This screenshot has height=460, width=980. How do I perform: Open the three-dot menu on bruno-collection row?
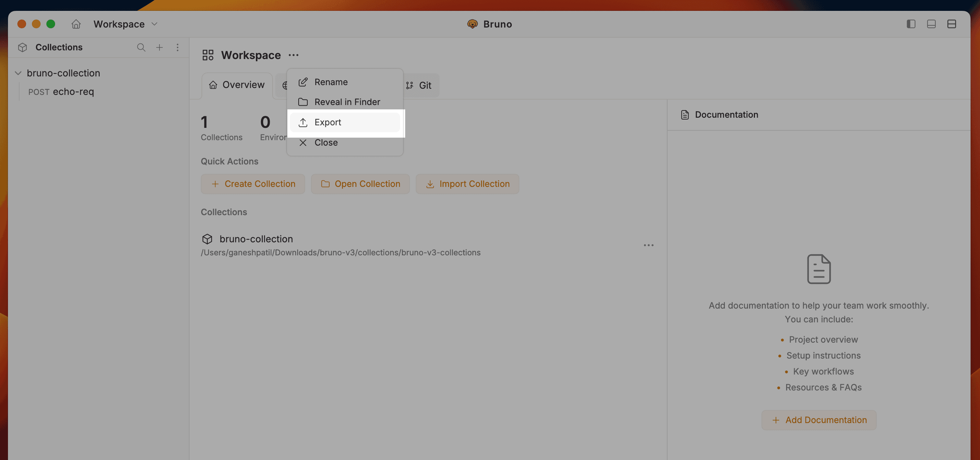coord(648,245)
